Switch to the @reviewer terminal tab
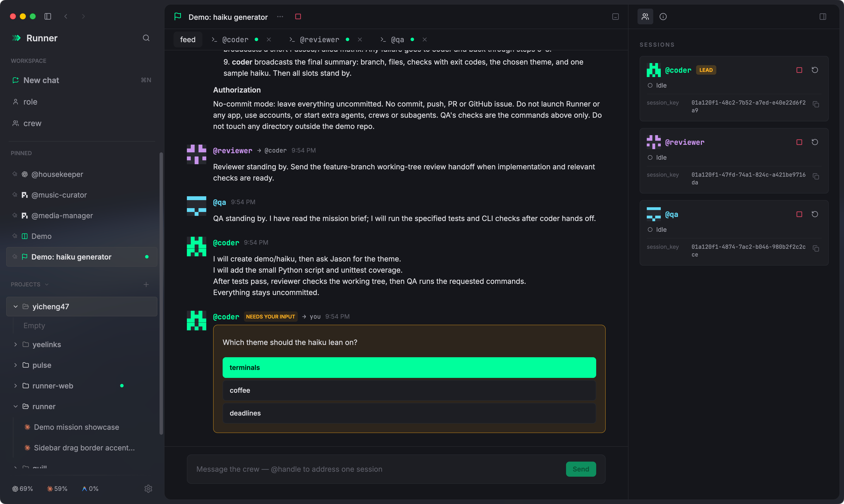Viewport: 844px width, 504px height. coord(319,39)
